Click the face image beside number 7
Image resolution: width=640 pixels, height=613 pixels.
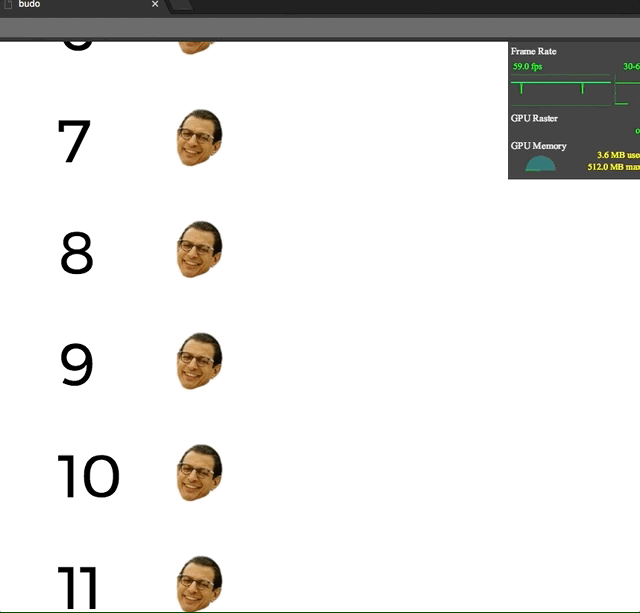coord(200,138)
